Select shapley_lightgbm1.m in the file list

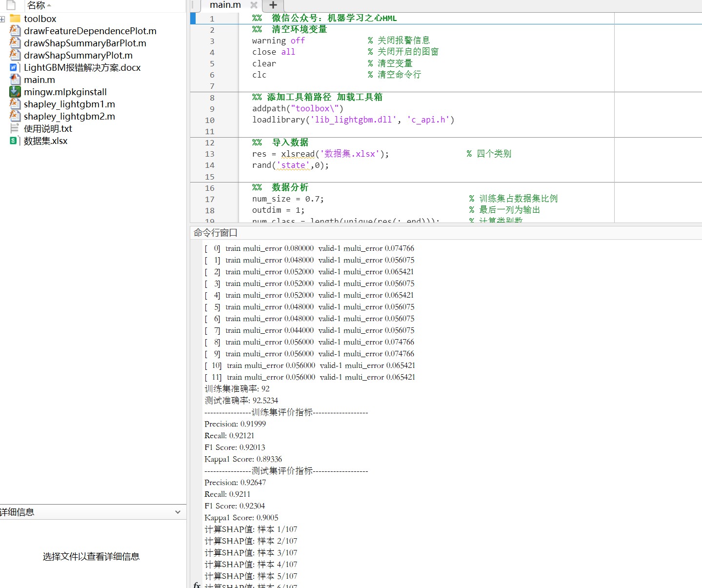[69, 104]
